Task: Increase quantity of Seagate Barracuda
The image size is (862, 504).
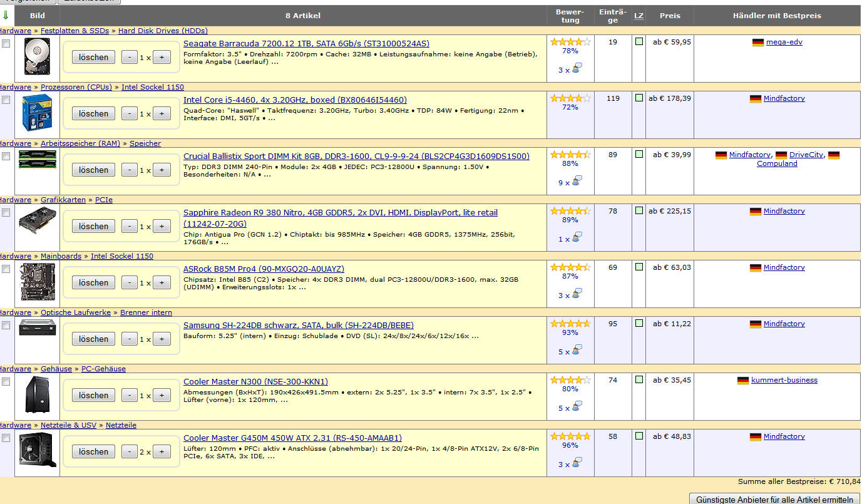Action: coord(162,57)
